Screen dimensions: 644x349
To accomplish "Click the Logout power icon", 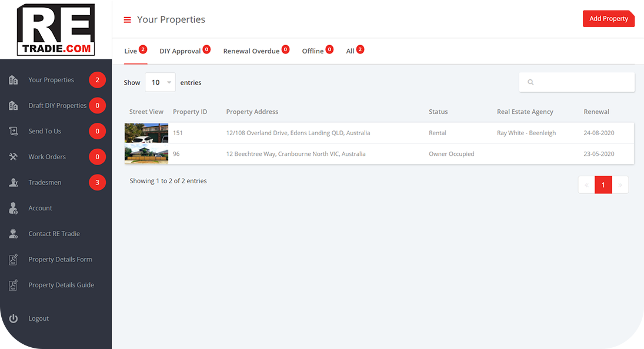I will tap(14, 318).
